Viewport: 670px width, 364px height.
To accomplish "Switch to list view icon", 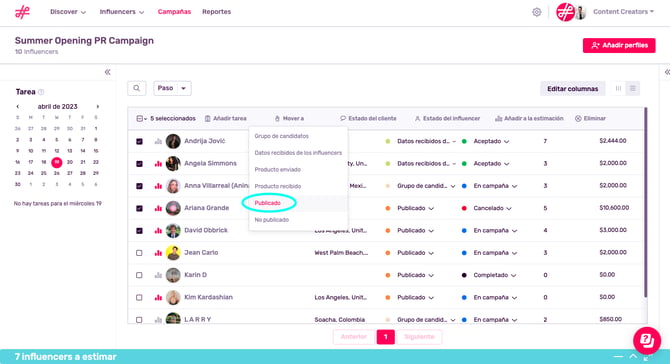I will click(633, 88).
